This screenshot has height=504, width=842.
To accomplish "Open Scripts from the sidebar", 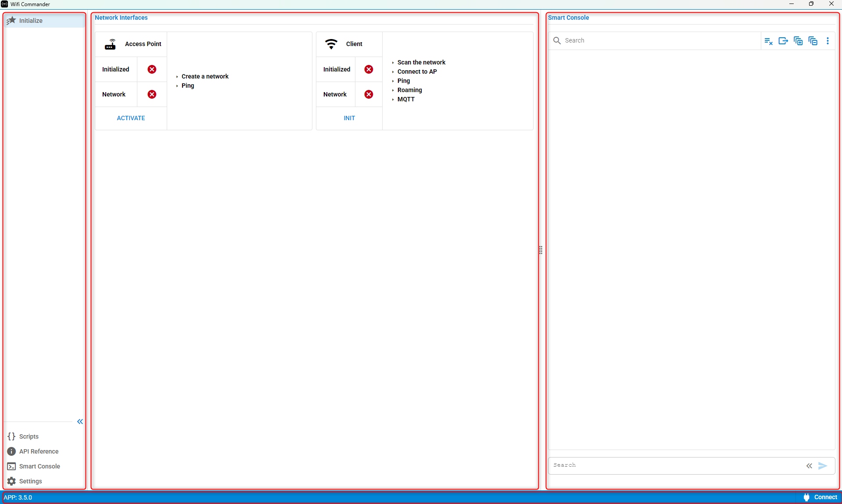I will pyautogui.click(x=44, y=436).
